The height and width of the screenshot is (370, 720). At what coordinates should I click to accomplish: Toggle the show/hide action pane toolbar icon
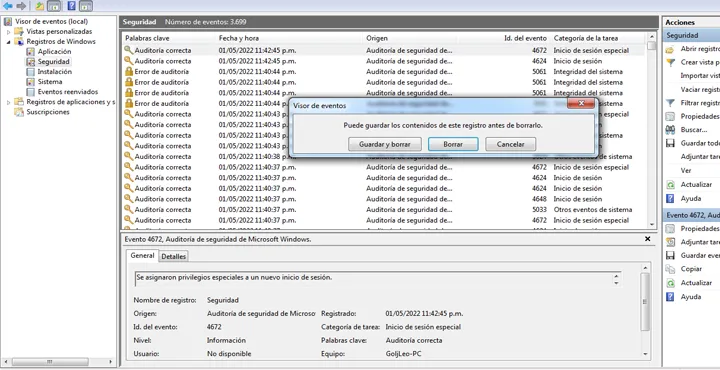click(85, 6)
